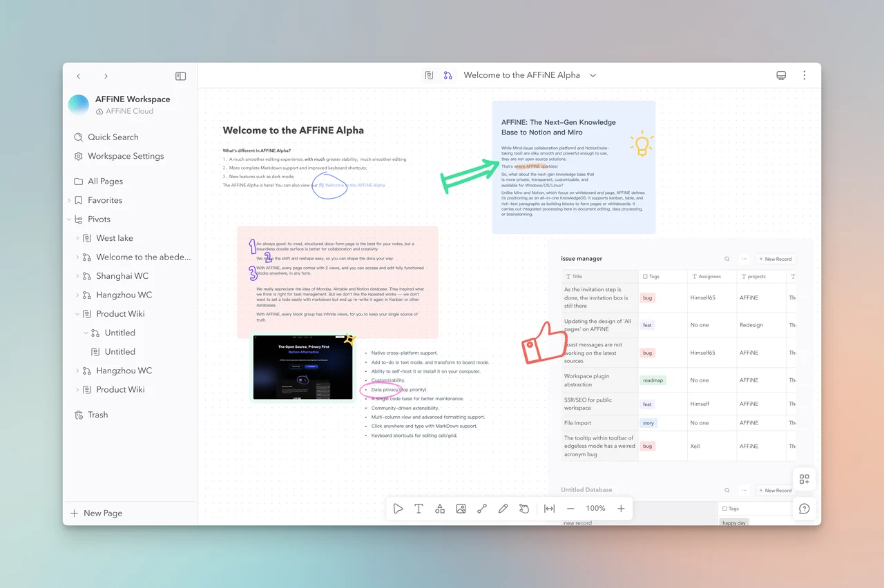Follow the Welcome to the AFFiNE Alpha link
The width and height of the screenshot is (884, 588).
tap(352, 185)
